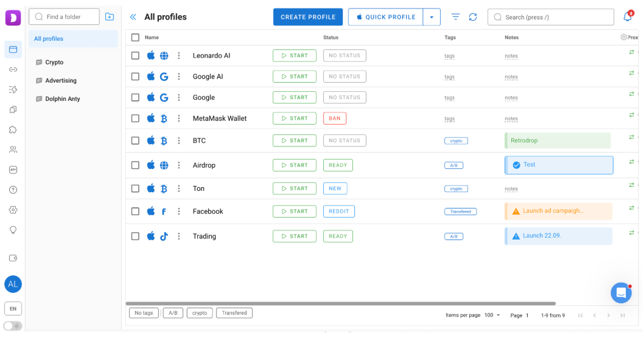The image size is (644, 341).
Task: Click the refresh profiles icon
Action: (473, 17)
